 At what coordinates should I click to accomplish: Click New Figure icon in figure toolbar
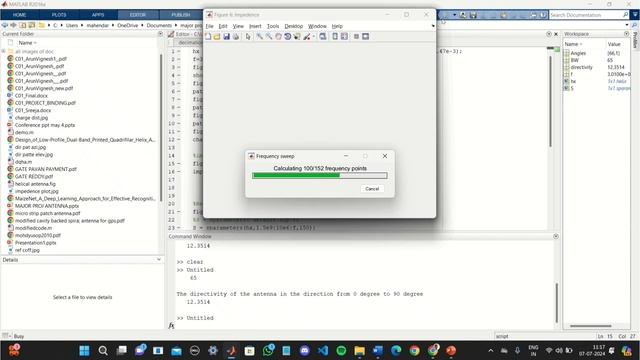point(208,37)
